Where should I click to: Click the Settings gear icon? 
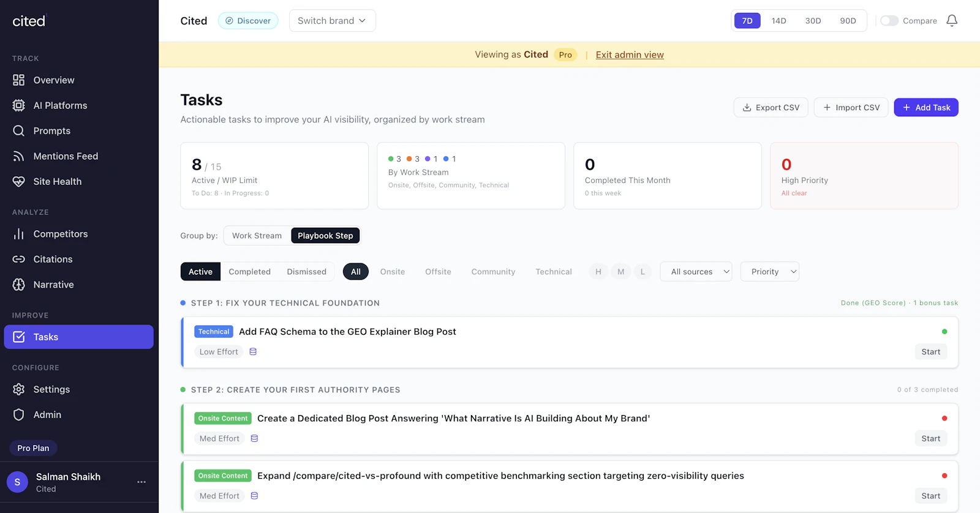point(19,389)
